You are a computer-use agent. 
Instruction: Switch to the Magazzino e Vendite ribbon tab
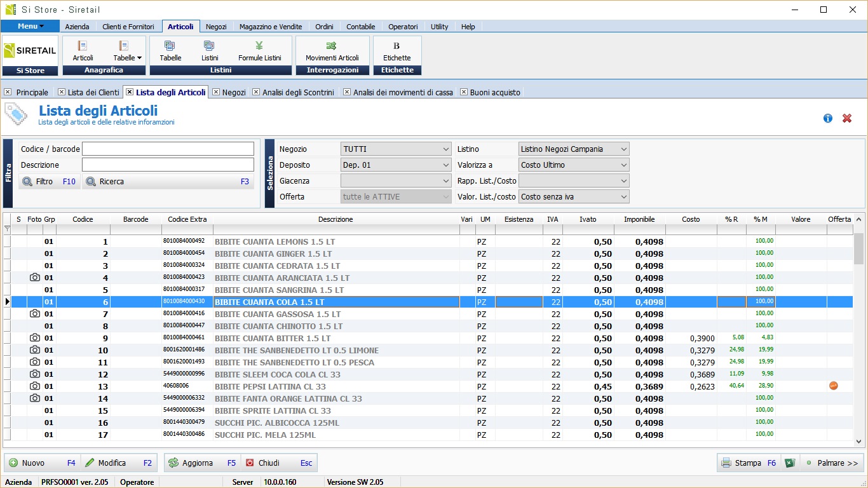[271, 27]
